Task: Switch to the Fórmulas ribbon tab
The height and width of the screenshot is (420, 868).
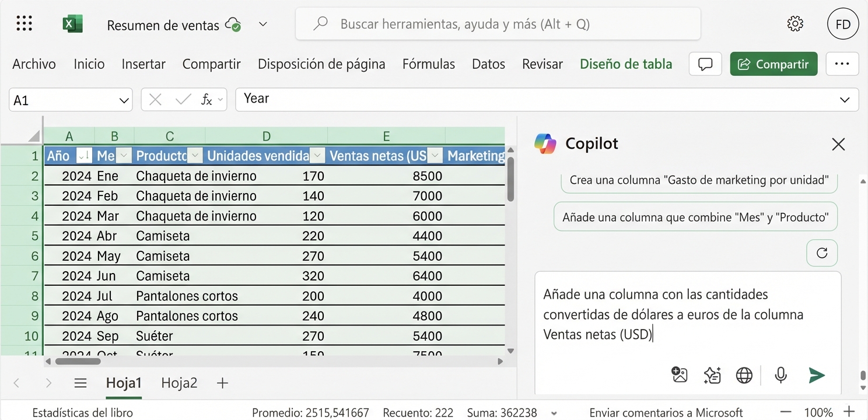Action: click(x=428, y=64)
